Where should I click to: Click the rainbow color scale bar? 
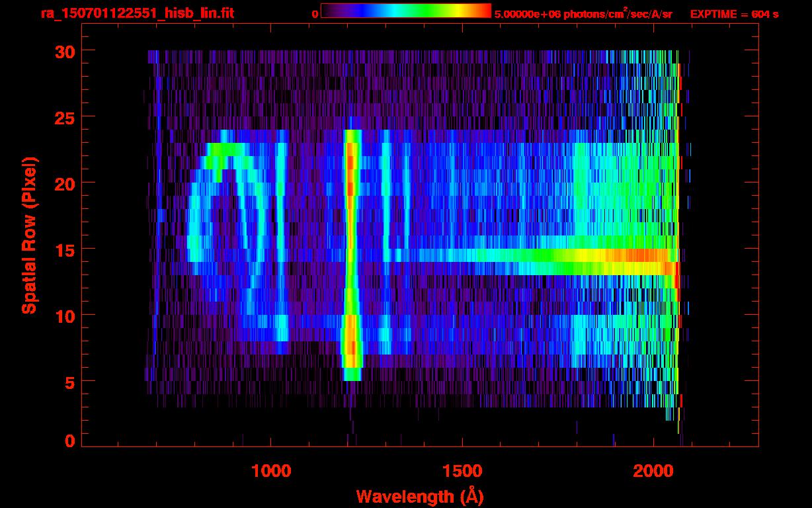[x=405, y=11]
